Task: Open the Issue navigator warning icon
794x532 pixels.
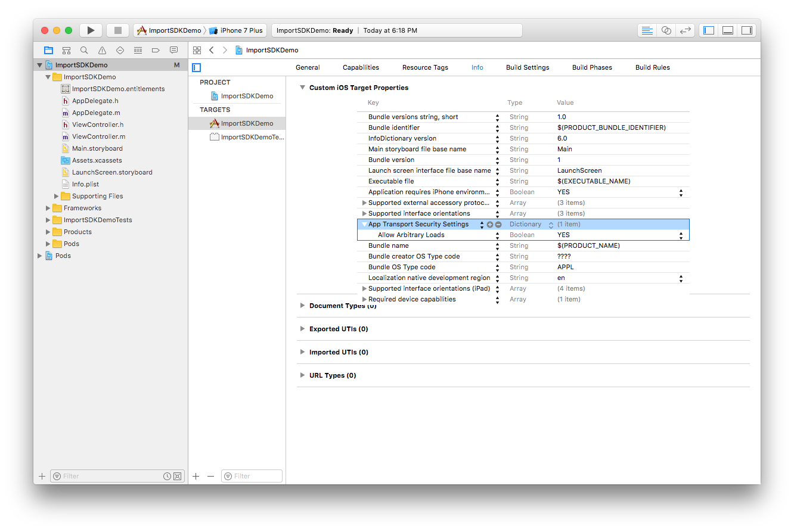Action: tap(102, 50)
